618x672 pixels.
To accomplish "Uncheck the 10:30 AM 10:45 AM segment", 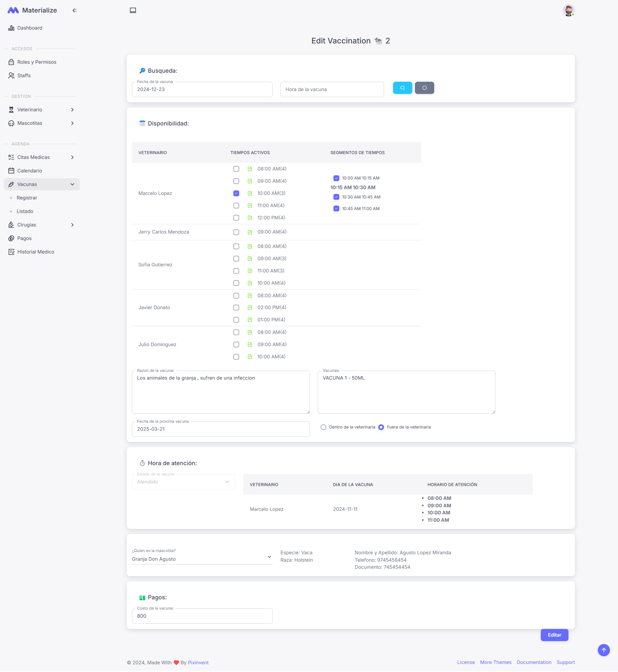I will tap(336, 197).
